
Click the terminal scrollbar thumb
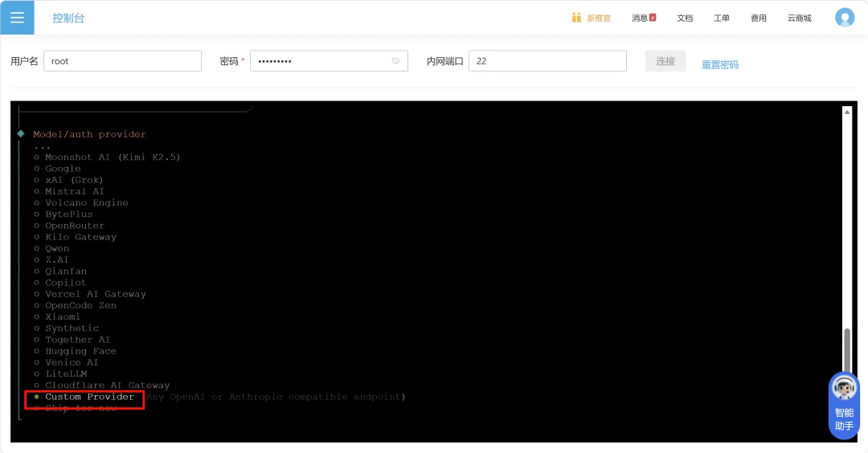[x=847, y=352]
